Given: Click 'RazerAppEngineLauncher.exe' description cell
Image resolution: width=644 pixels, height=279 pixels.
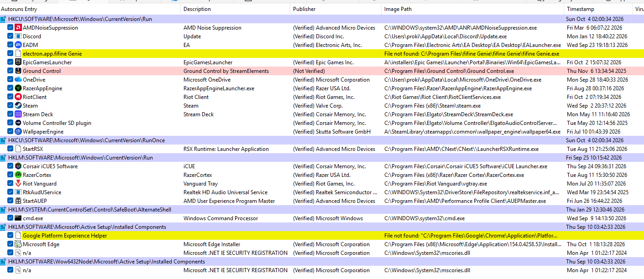Looking at the screenshot, I should coord(219,88).
